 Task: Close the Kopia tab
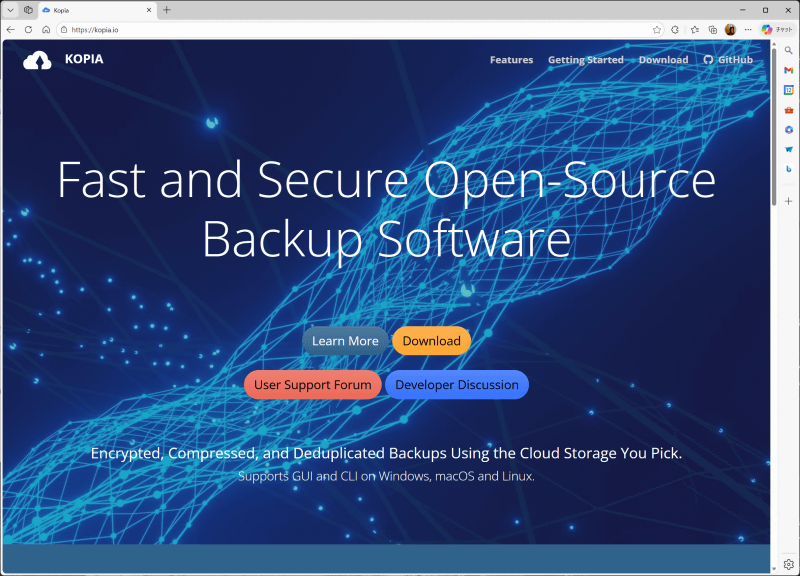(149, 10)
